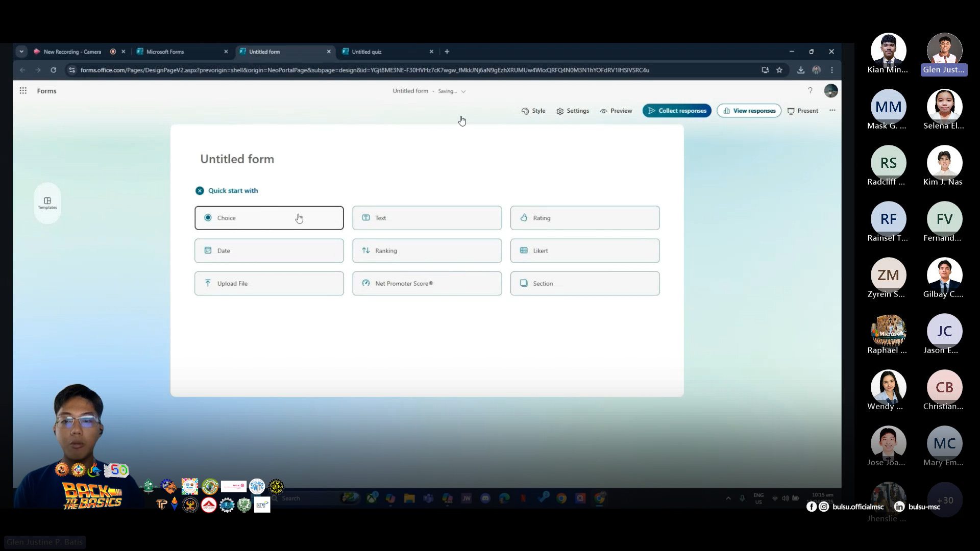Click the Untitled form title field
The height and width of the screenshot is (551, 980).
click(x=237, y=159)
